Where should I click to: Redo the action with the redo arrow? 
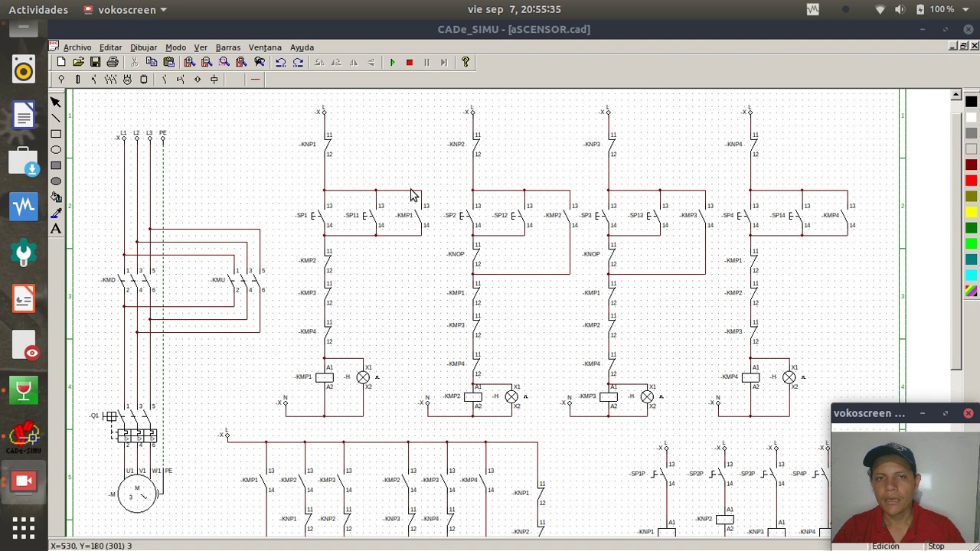click(298, 62)
